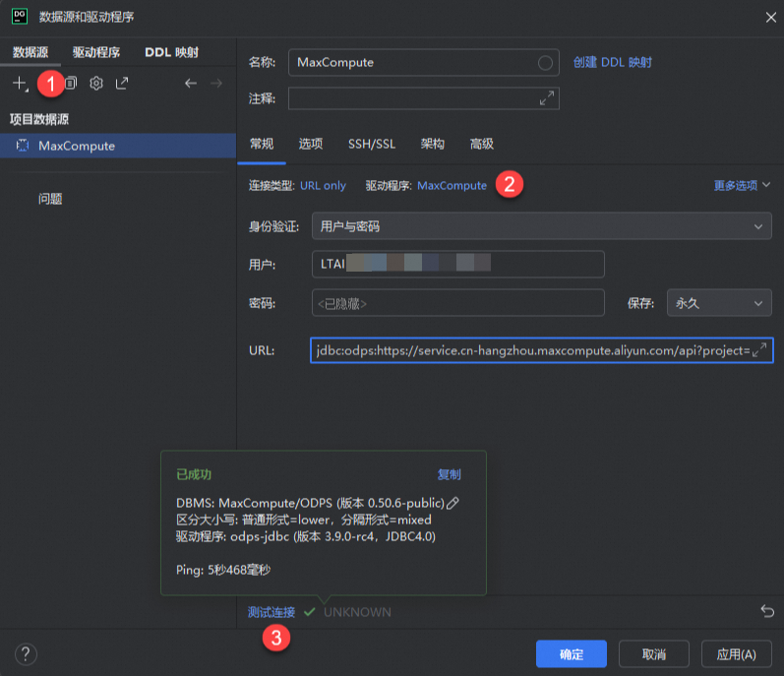Click the add data source plus icon
Screen dimensions: 784x676
tap(19, 83)
